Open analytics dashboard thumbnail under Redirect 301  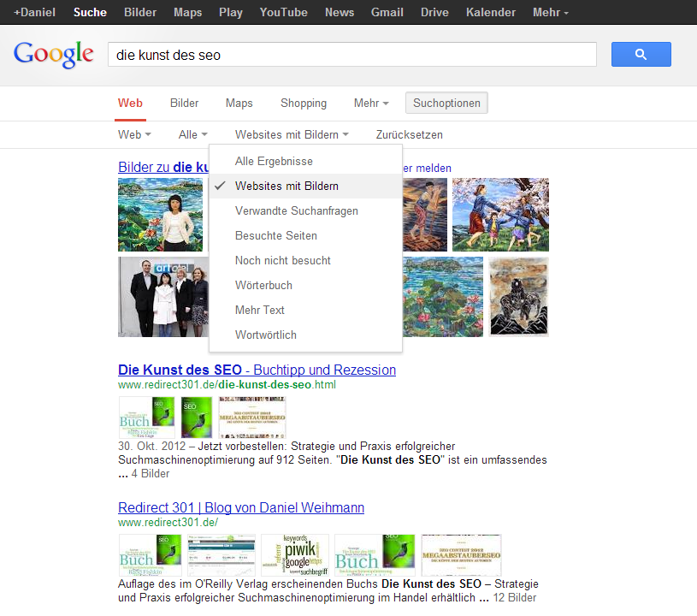pyautogui.click(x=222, y=555)
